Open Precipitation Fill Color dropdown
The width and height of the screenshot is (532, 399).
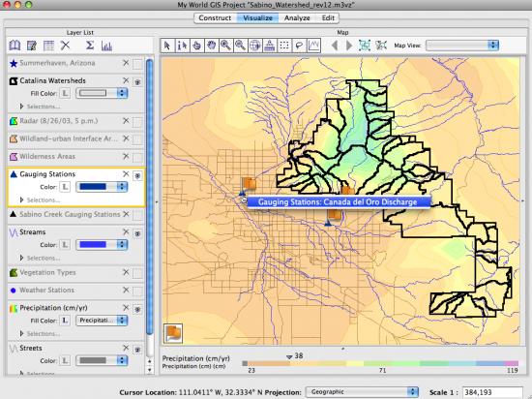pyautogui.click(x=102, y=321)
